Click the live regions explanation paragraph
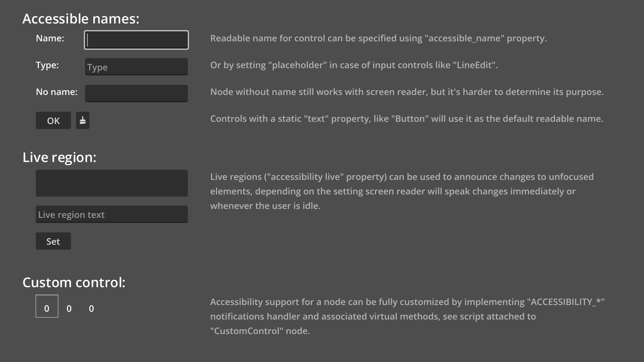The width and height of the screenshot is (644, 362). (402, 191)
